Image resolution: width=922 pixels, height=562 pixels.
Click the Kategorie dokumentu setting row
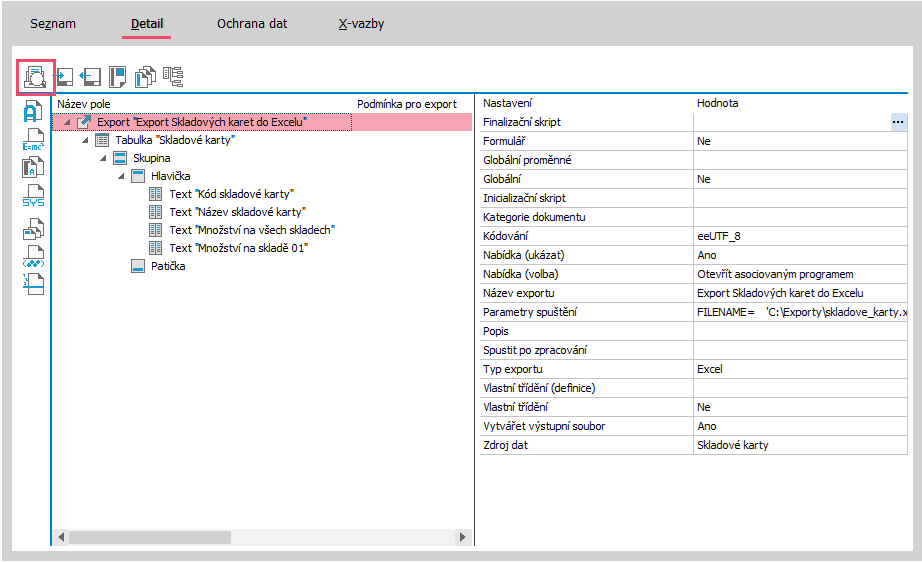click(693, 217)
